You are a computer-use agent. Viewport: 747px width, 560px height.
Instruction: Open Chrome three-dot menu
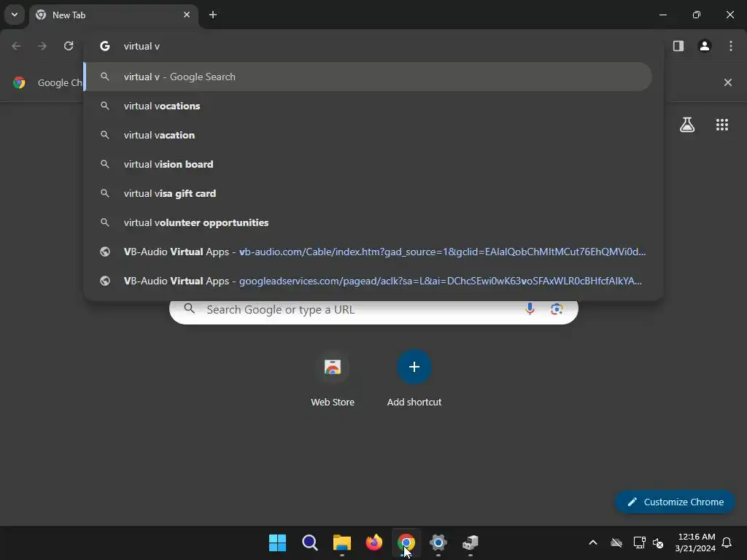(731, 46)
